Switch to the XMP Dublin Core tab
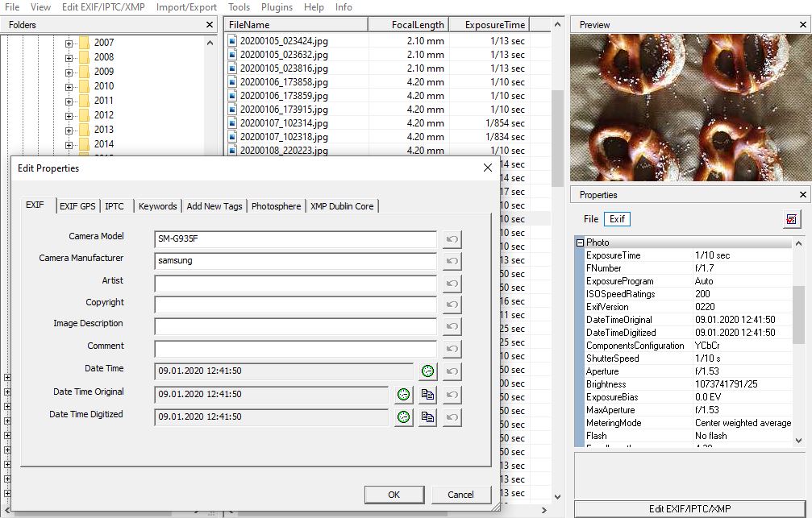Screen dimensions: 812x518 [x=342, y=206]
